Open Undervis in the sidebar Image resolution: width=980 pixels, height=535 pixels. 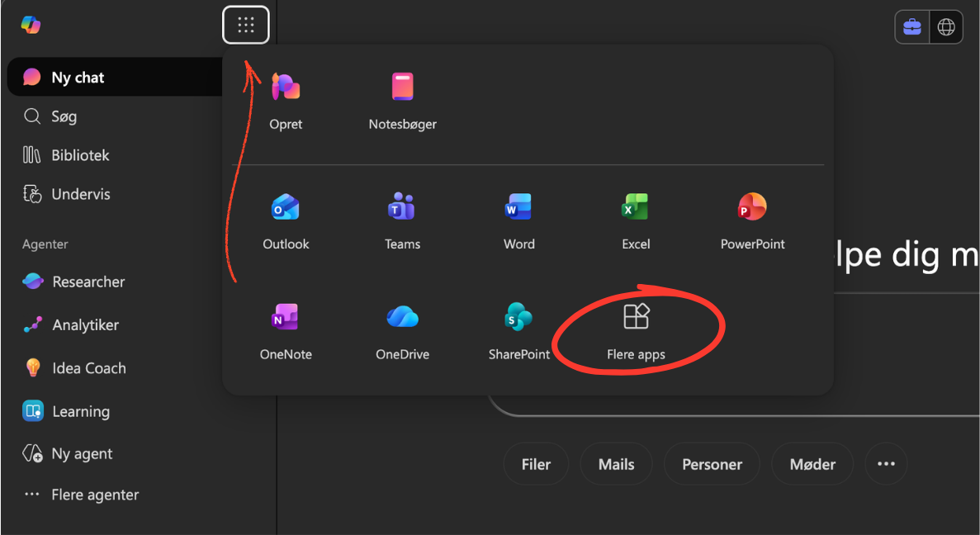(66, 194)
